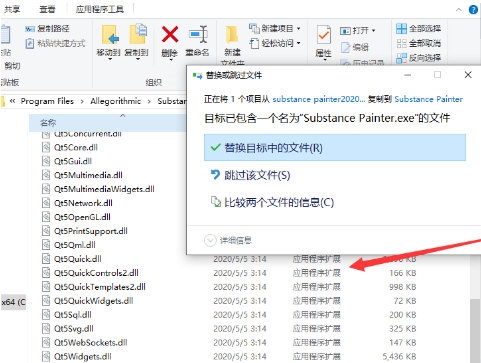This screenshot has width=481, height=363.
Task: Choose 替换目标中的文件(R)
Action: (335, 147)
